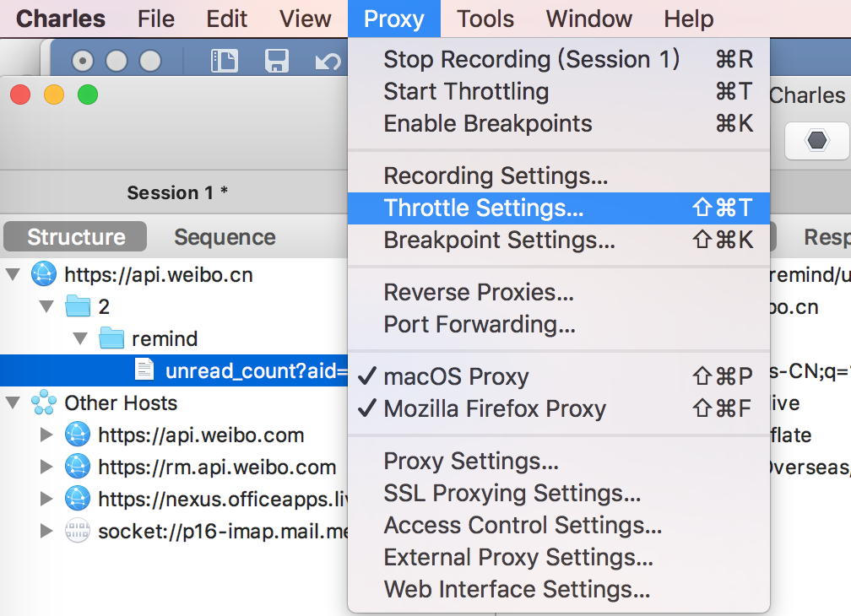Choose SSL Proxying Settings menu item
The width and height of the screenshot is (851, 616).
click(x=512, y=493)
